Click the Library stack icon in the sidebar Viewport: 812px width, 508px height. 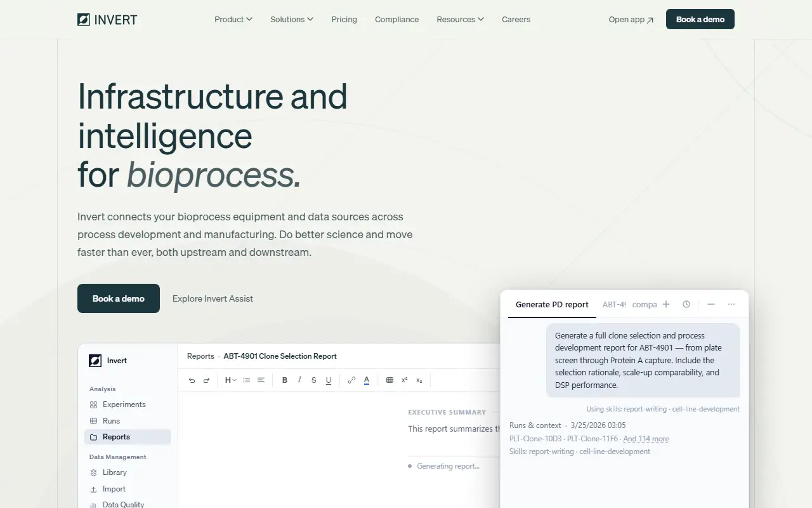94,472
